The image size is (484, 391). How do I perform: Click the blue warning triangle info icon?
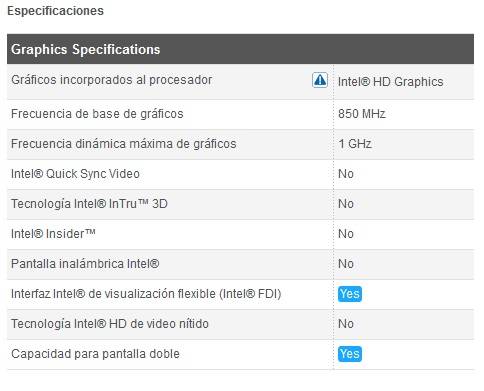(x=320, y=80)
